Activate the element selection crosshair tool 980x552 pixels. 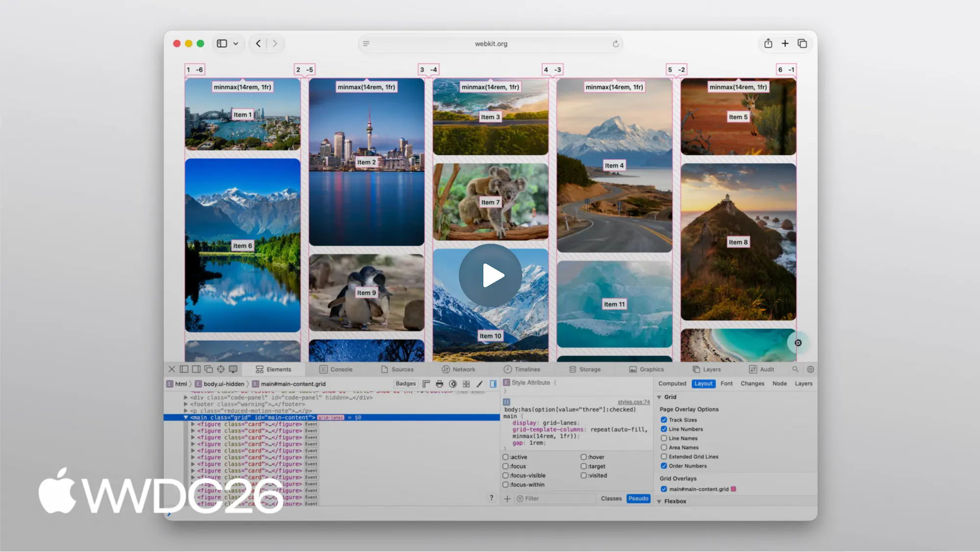tap(221, 369)
